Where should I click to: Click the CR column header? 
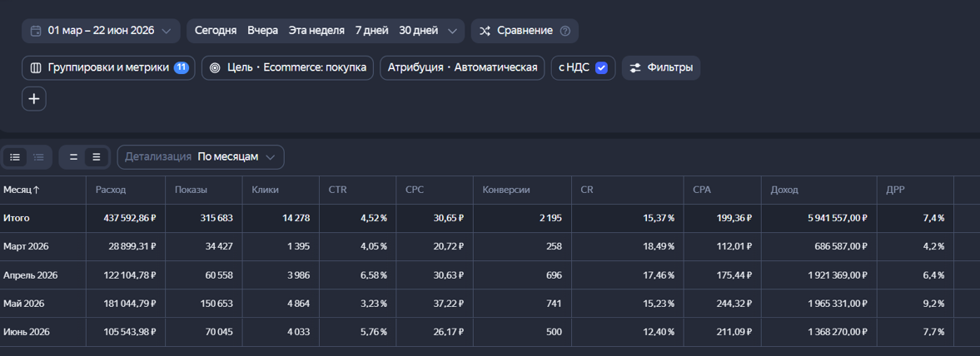tap(586, 190)
